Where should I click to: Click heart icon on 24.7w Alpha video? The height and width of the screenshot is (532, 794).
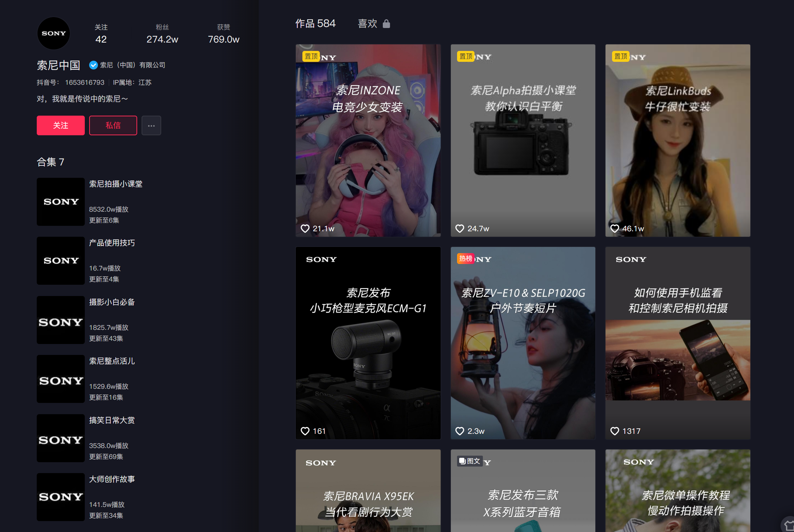point(460,228)
